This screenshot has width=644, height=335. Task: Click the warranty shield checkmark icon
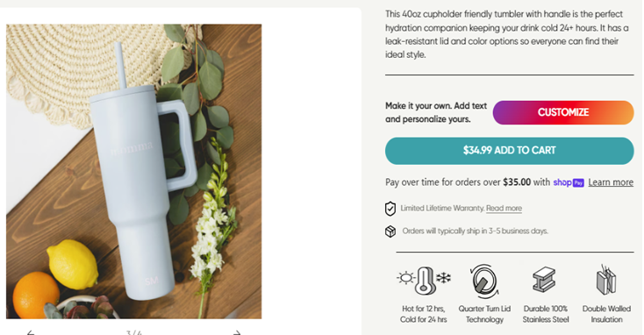[x=390, y=209]
